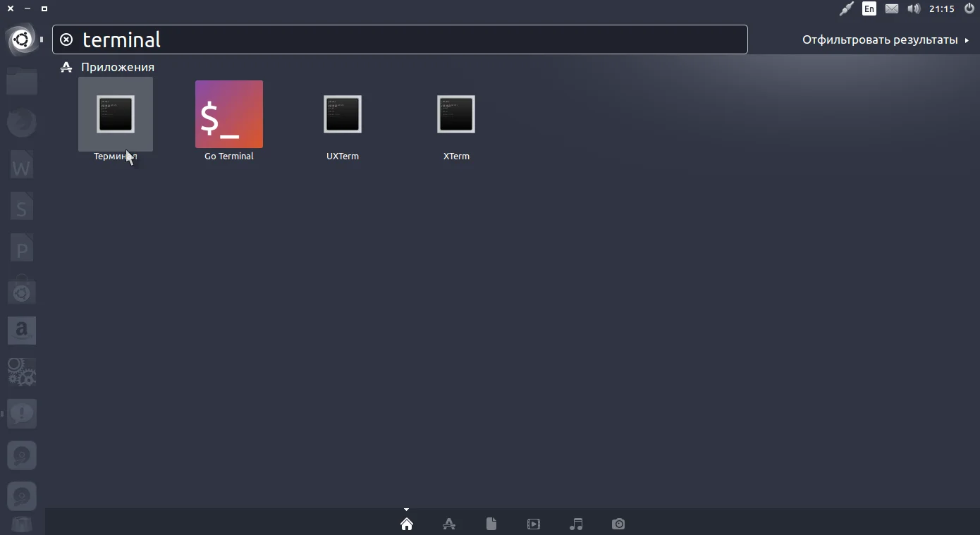Switch to the Photos lens
Viewport: 980px width, 535px height.
coord(618,524)
